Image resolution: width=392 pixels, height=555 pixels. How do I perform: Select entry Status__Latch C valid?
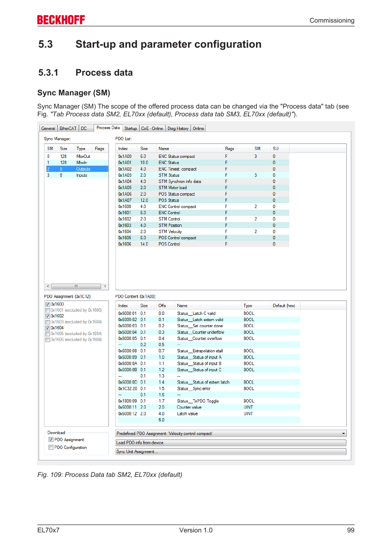(209, 313)
